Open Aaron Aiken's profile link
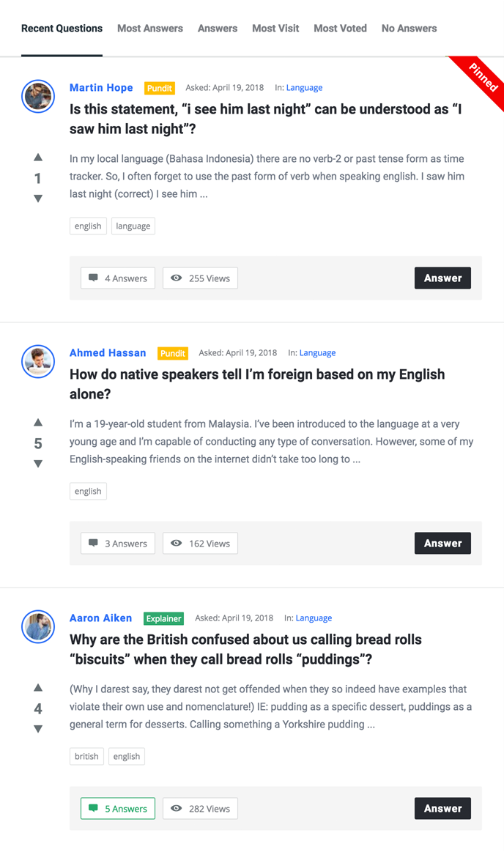The width and height of the screenshot is (504, 852). 100,618
